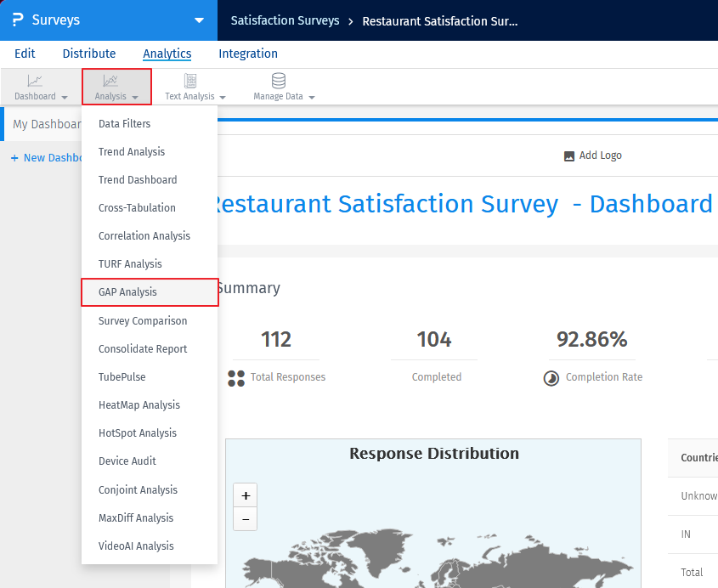The width and height of the screenshot is (718, 588).
Task: Click the QuestionPro logo icon
Action: (x=18, y=20)
